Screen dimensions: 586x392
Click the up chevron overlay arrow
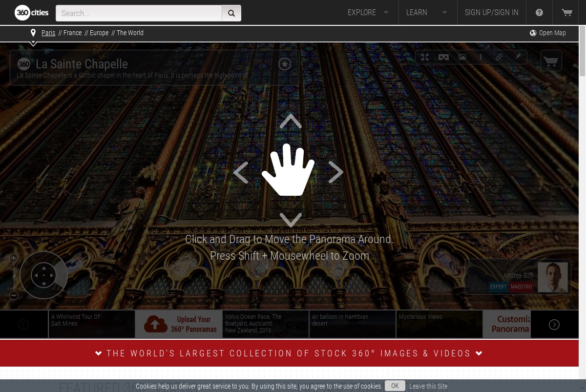[291, 121]
